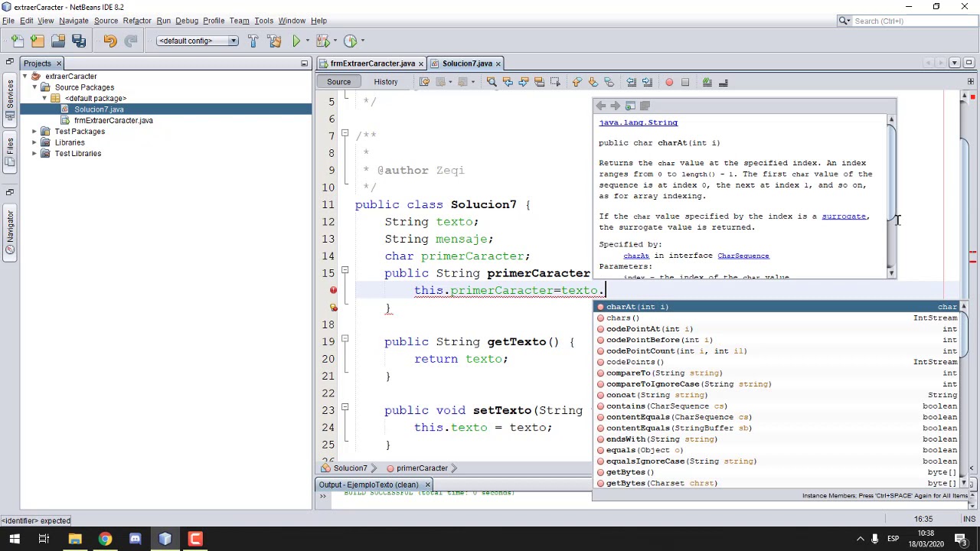Click the Undo arrow icon

pyautogui.click(x=110, y=41)
